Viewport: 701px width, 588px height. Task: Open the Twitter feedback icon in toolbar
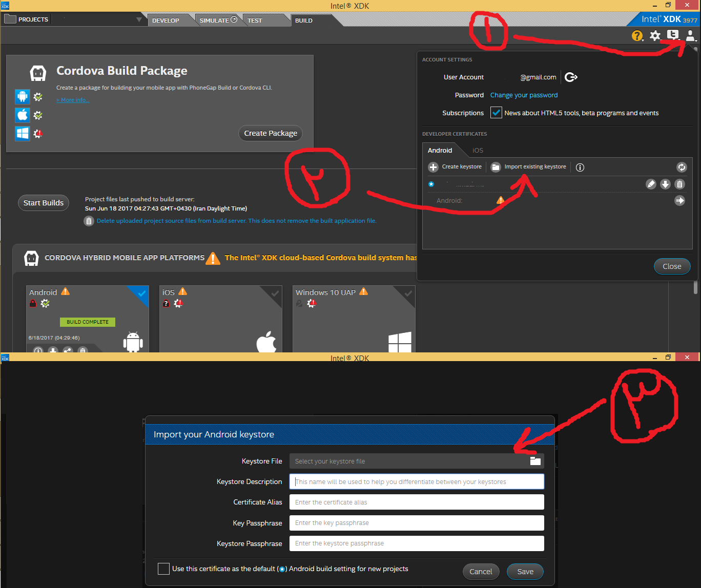(673, 35)
